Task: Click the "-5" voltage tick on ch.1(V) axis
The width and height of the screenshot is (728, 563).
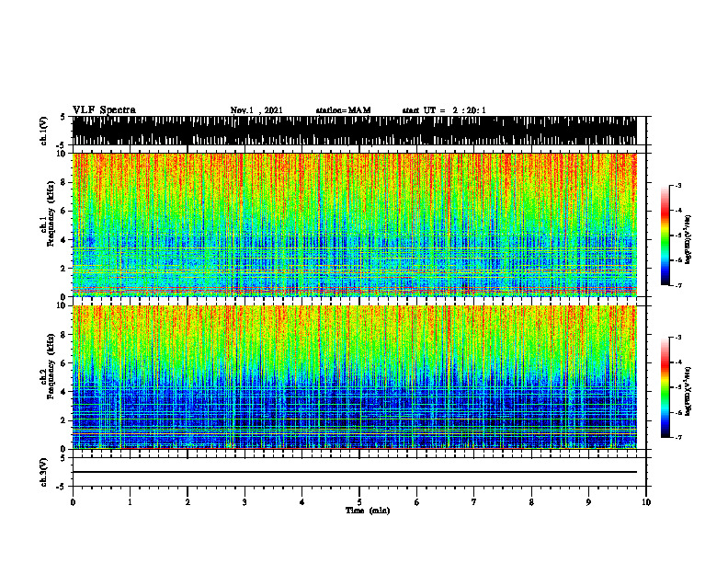Action: [x=62, y=145]
